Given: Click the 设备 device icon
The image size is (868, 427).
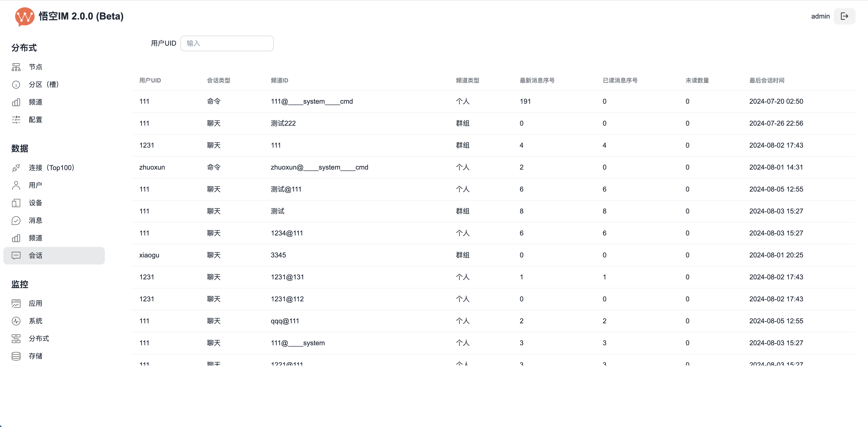Looking at the screenshot, I should coord(16,203).
